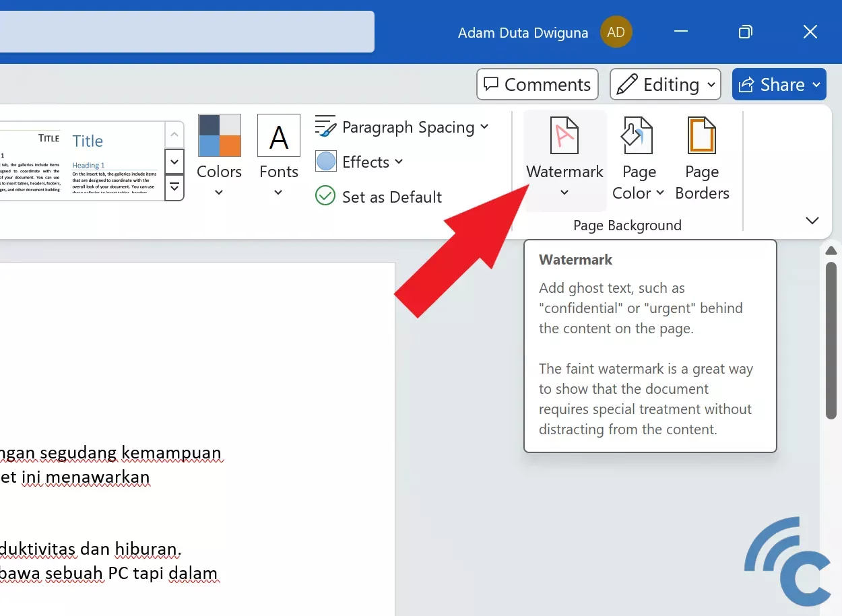Click the title bar search box
The height and width of the screenshot is (616, 842).
[x=187, y=32]
